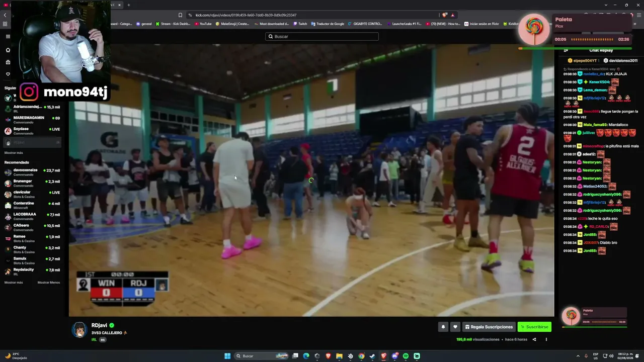Viewport: 644px width, 362px height.
Task: Launch Spotify from the taskbar
Action: (406, 356)
